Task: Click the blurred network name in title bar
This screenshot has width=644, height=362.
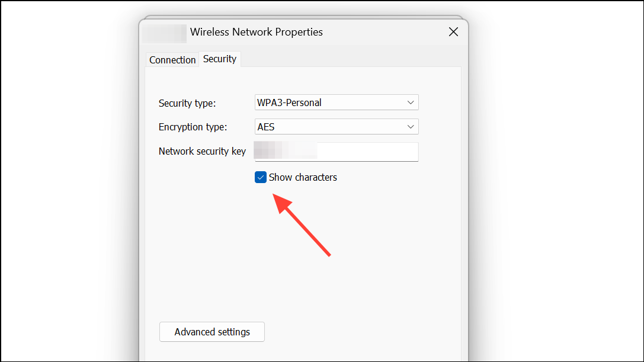Action: (164, 34)
